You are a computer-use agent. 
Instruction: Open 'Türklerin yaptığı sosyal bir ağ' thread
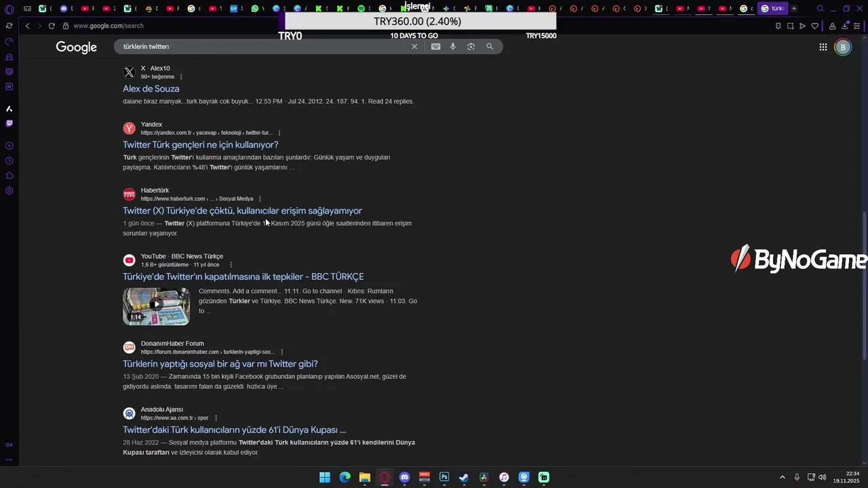[220, 364]
